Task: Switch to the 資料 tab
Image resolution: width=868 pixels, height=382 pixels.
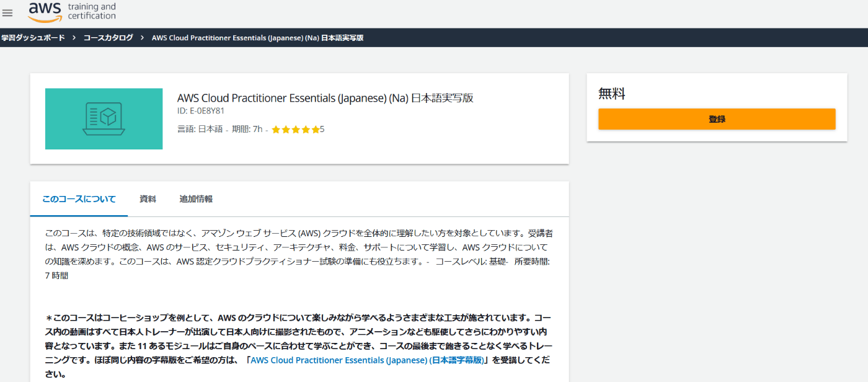Action: tap(148, 199)
